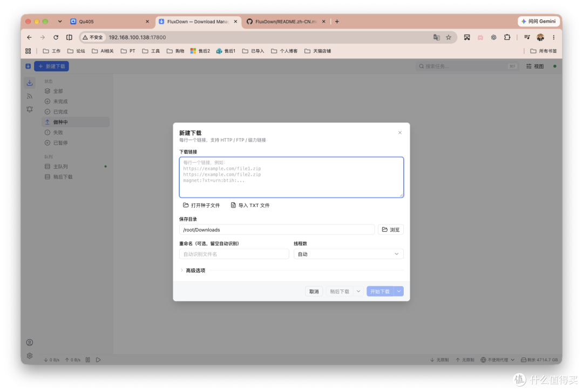583x392 pixels.
Task: Close the 新建下载 dialog
Action: pyautogui.click(x=400, y=133)
